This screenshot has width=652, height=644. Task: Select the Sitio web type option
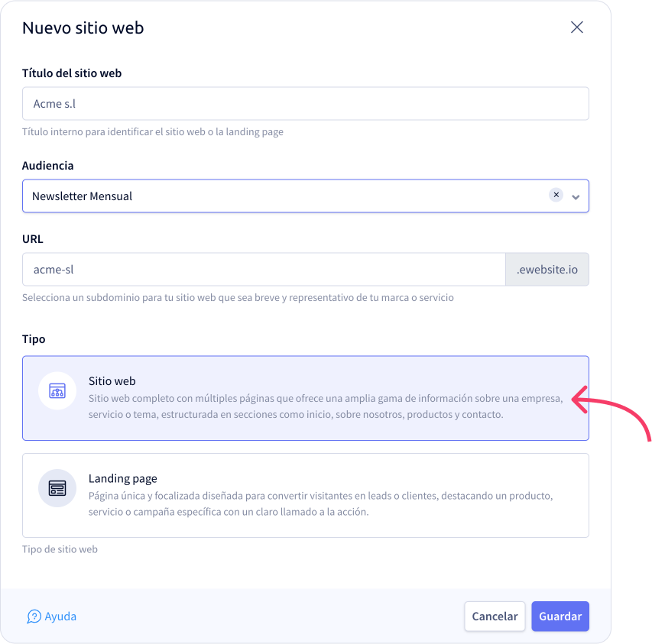(x=306, y=398)
